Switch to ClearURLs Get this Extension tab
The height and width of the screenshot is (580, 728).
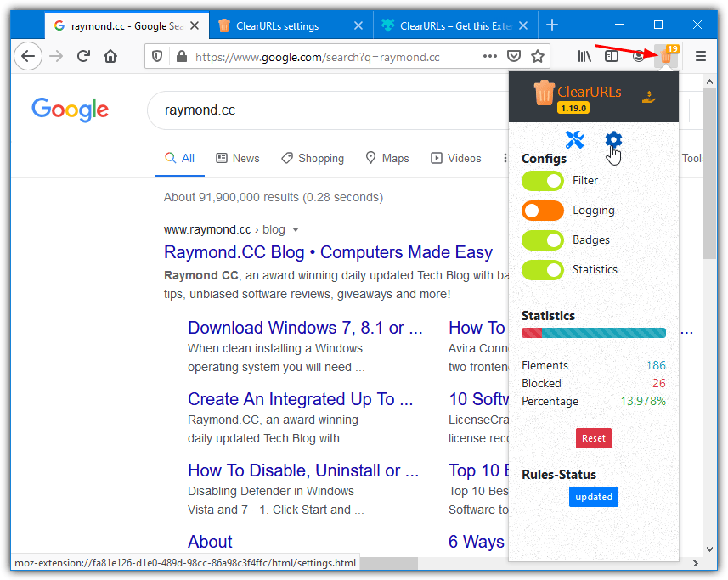[x=455, y=26]
